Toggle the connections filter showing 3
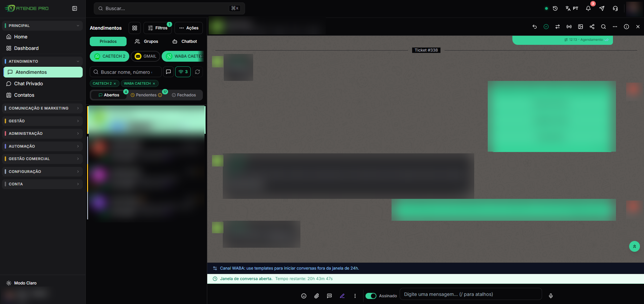 183,72
